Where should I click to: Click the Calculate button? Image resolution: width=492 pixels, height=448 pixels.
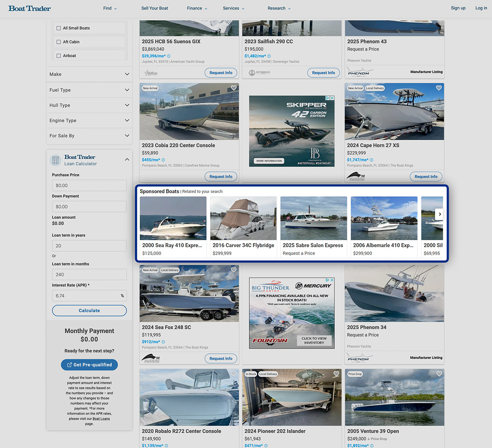(x=89, y=311)
